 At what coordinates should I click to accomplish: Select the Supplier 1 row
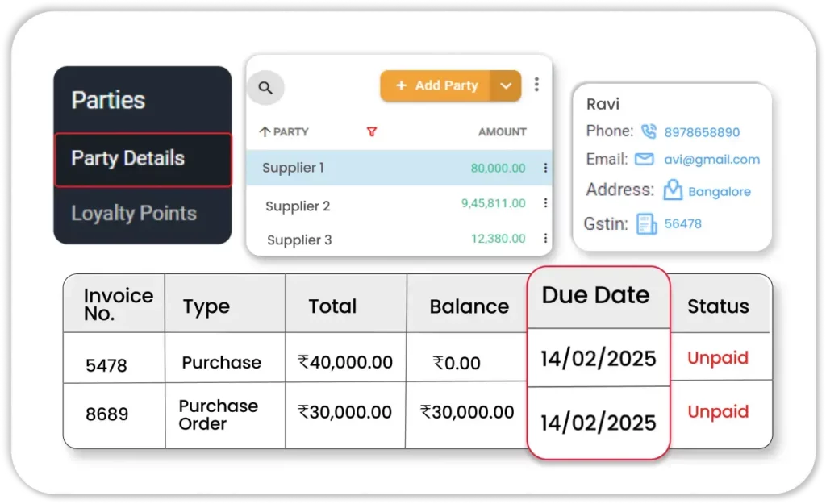click(294, 168)
